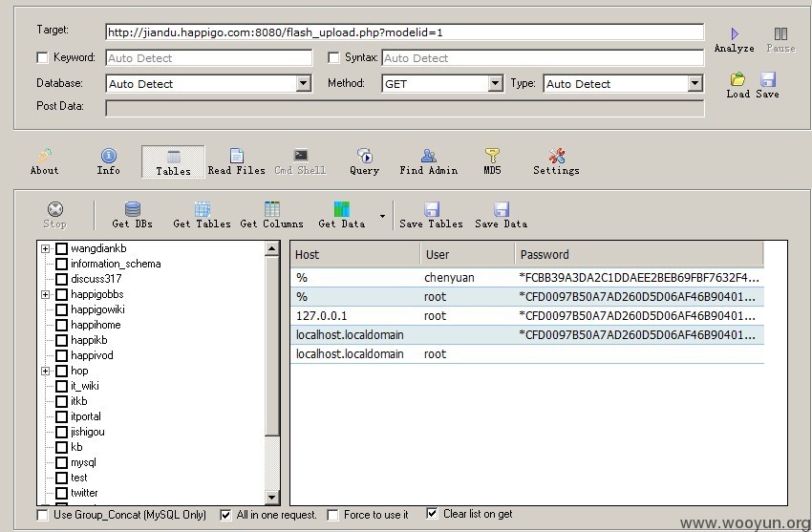Enable the Syntax checkbox
812x532 pixels.
334,57
